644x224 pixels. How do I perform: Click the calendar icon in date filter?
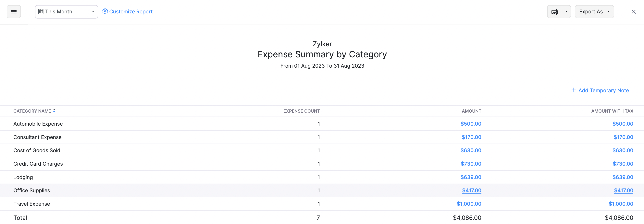[41, 11]
